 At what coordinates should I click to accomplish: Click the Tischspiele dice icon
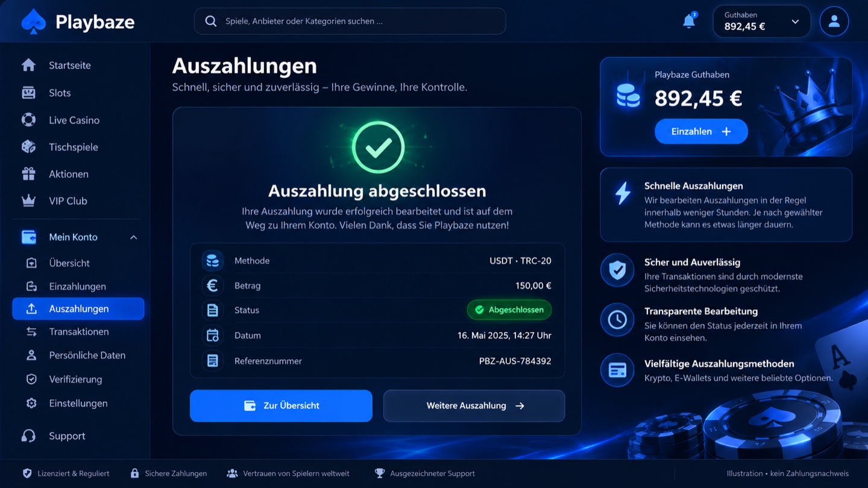(28, 147)
